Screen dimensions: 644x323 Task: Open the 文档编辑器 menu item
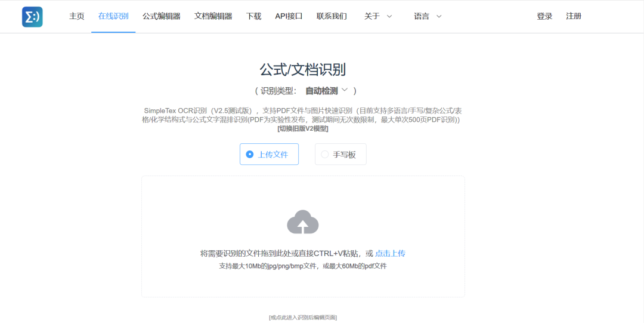tap(213, 16)
